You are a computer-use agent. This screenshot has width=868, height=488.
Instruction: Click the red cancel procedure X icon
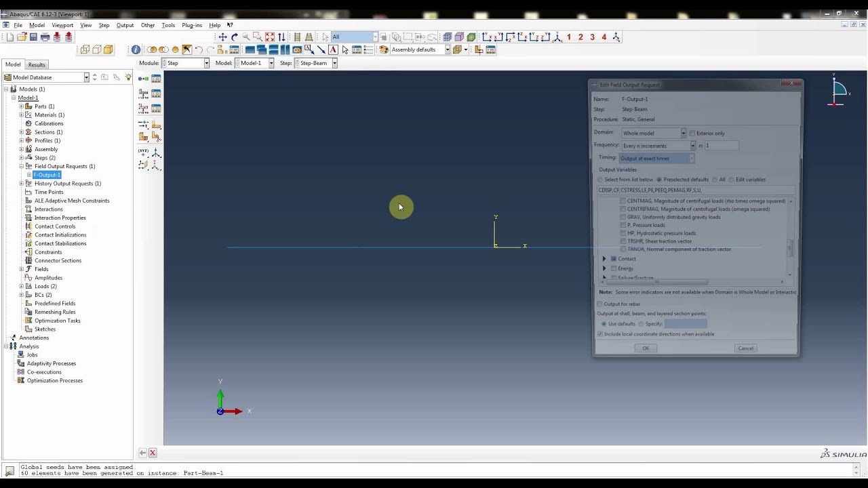pos(153,453)
